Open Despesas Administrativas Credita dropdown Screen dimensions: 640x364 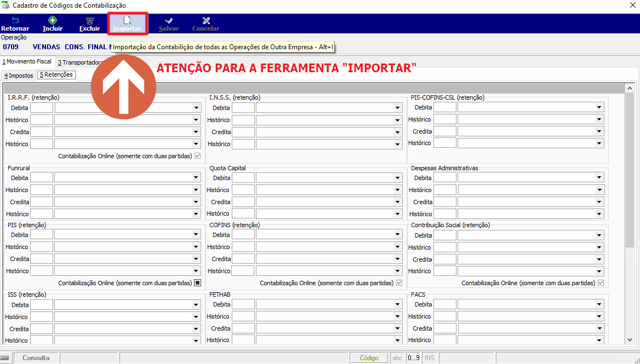click(599, 202)
